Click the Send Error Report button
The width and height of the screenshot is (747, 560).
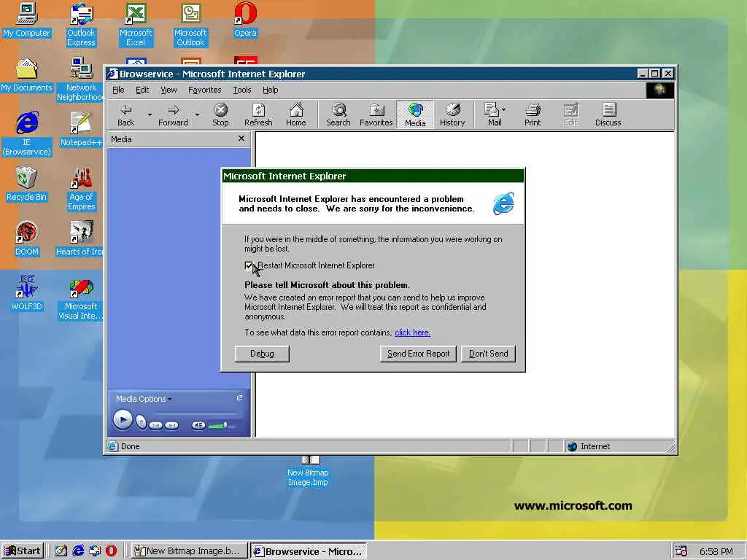pyautogui.click(x=418, y=354)
